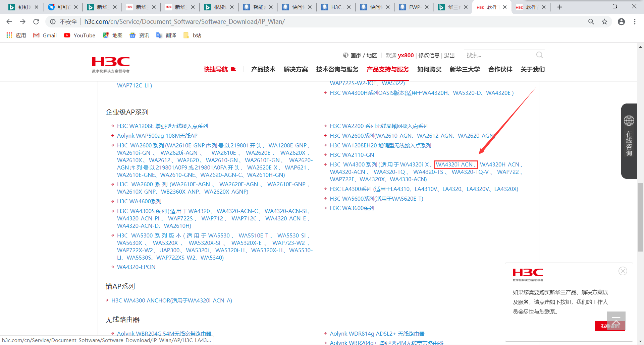Open the YouTube bookmark
Screen dimensions: 644x345
pos(79,35)
